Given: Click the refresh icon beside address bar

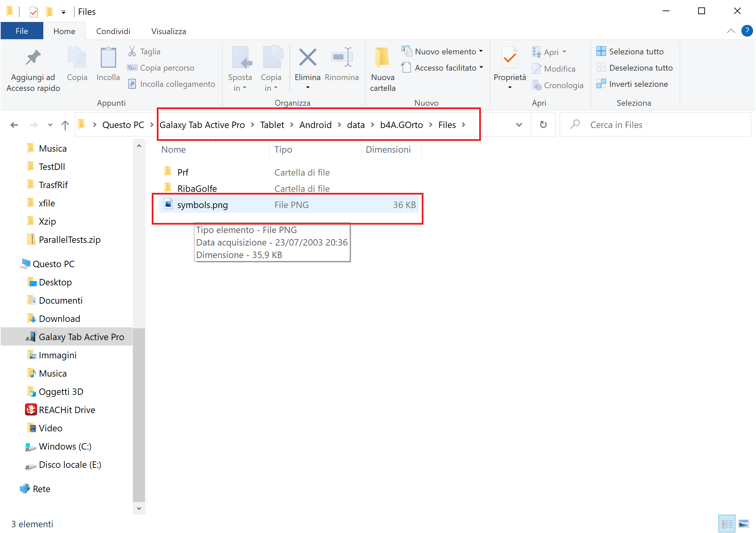Looking at the screenshot, I should coord(543,125).
